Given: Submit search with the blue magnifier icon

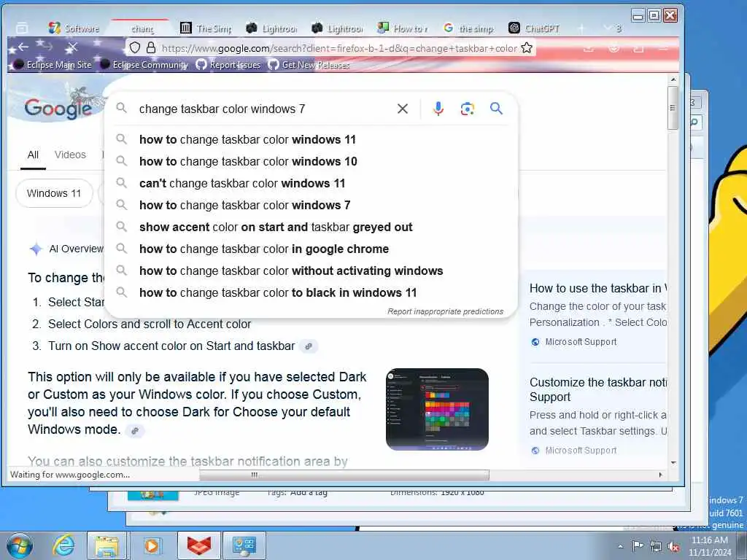Looking at the screenshot, I should click(496, 109).
